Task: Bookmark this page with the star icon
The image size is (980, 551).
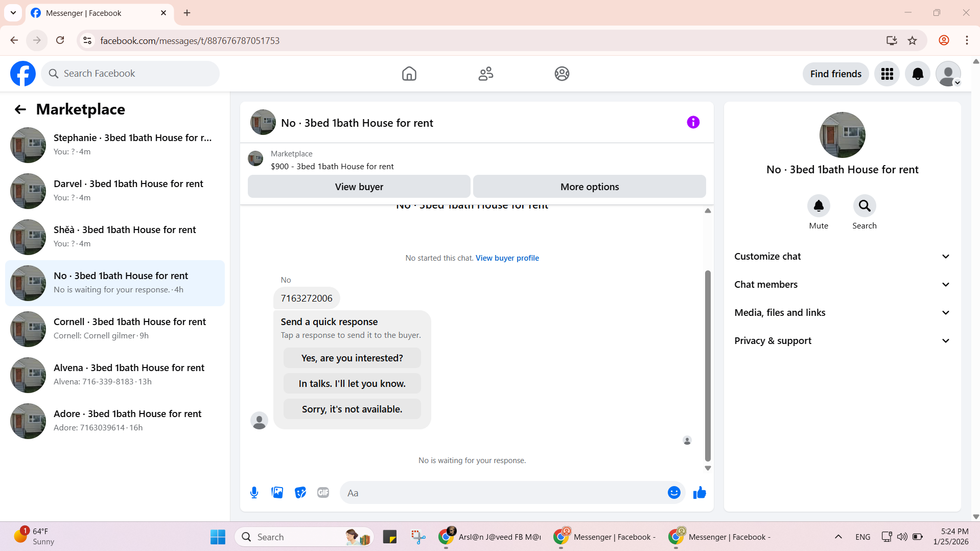Action: 913,40
